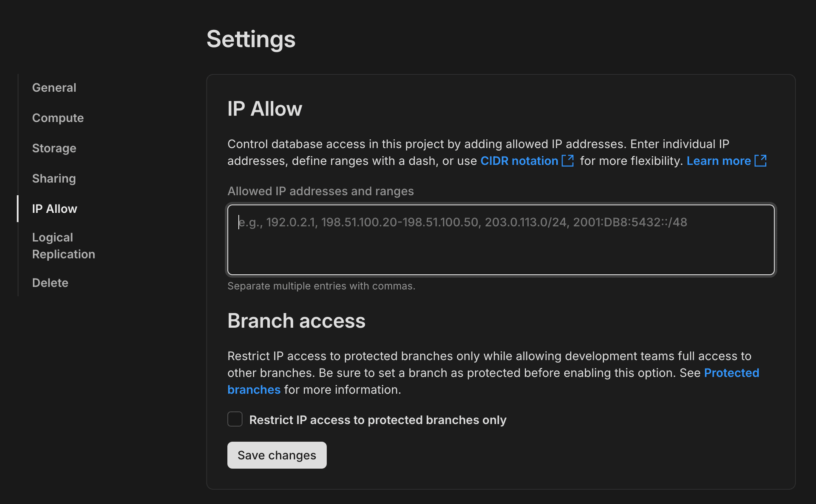Click the IP Allow section heading

pyautogui.click(x=265, y=109)
